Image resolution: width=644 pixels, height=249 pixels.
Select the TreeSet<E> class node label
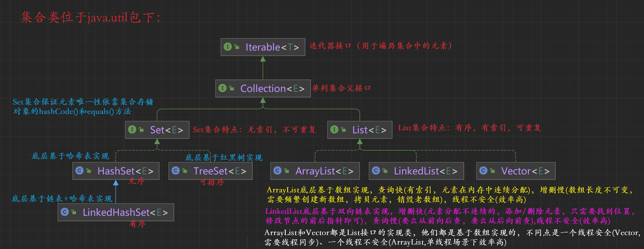(220, 171)
